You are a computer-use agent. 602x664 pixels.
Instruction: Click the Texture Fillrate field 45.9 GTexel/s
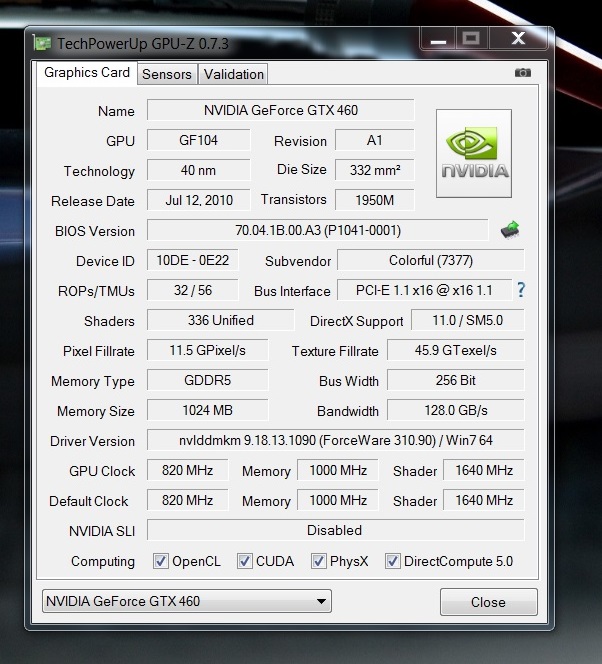point(456,351)
